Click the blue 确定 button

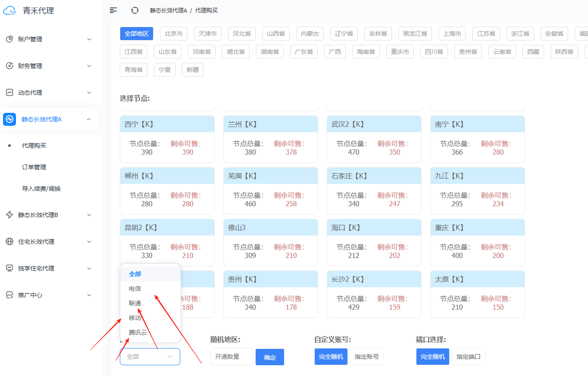(270, 357)
